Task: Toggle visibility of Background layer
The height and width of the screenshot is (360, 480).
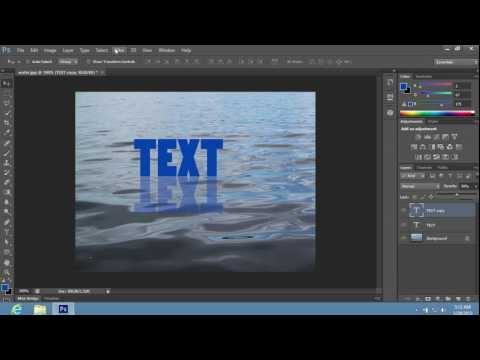Action: click(x=404, y=238)
